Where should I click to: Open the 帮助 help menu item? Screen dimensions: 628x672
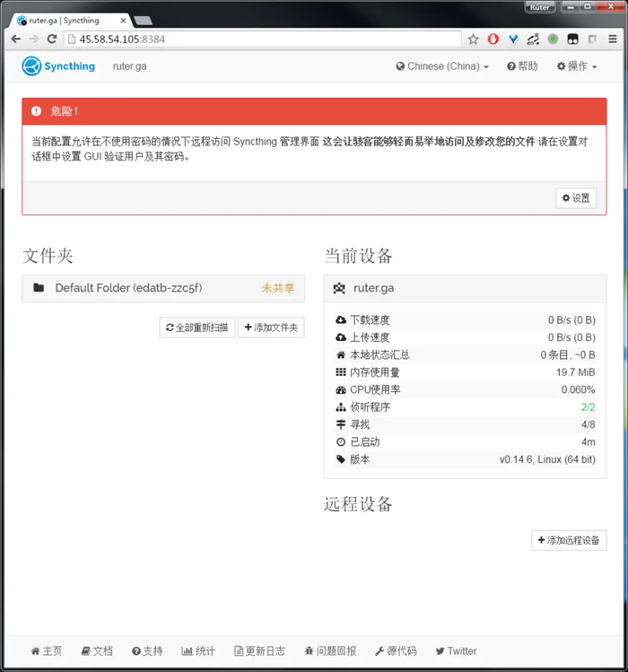[522, 66]
